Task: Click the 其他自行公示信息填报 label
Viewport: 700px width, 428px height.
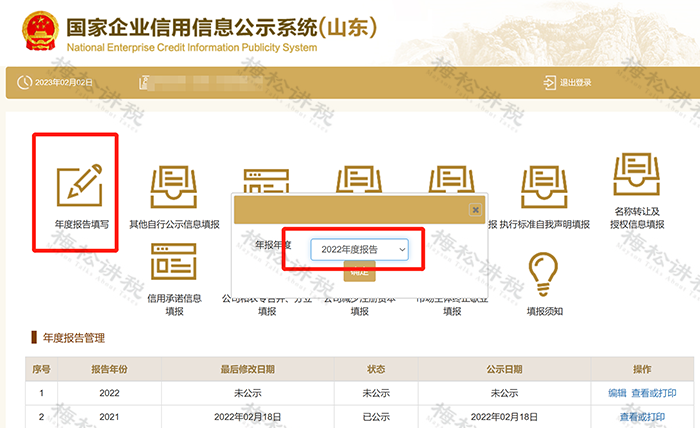Action: (x=174, y=224)
